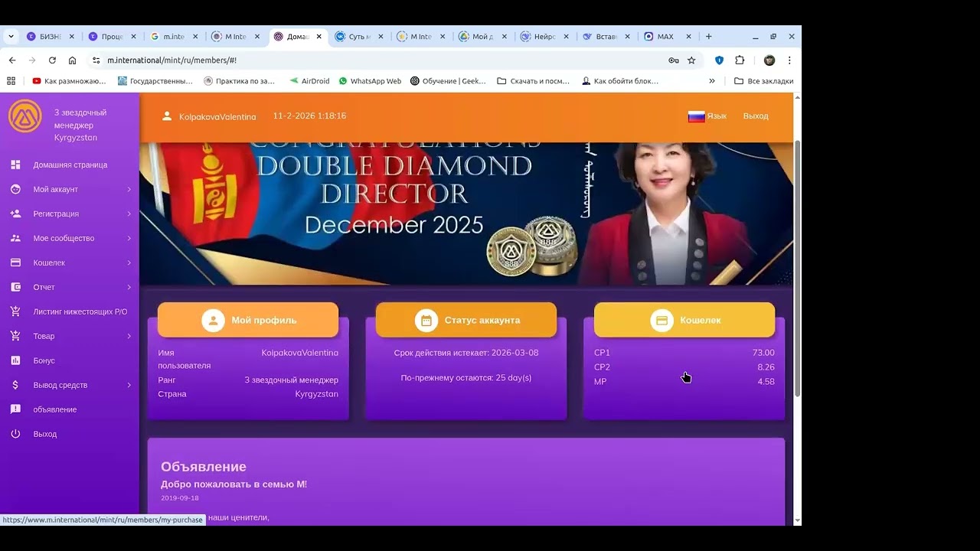Open the Обучение | Geek bookmark
Screen dimensions: 980x551
(x=448, y=80)
